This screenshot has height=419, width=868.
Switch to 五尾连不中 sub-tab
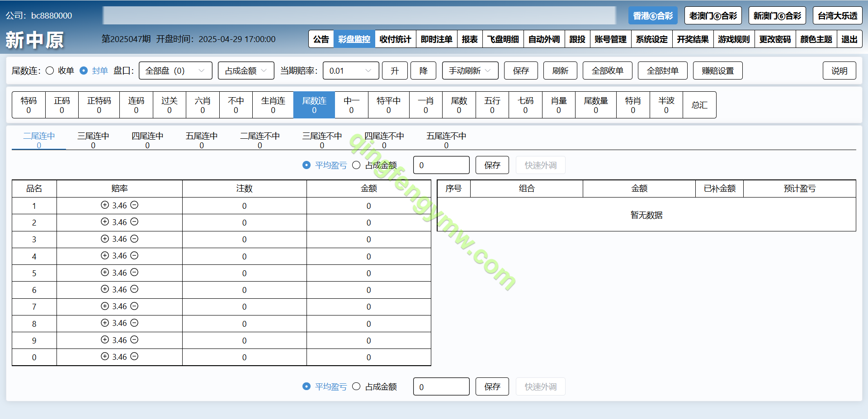pos(446,140)
